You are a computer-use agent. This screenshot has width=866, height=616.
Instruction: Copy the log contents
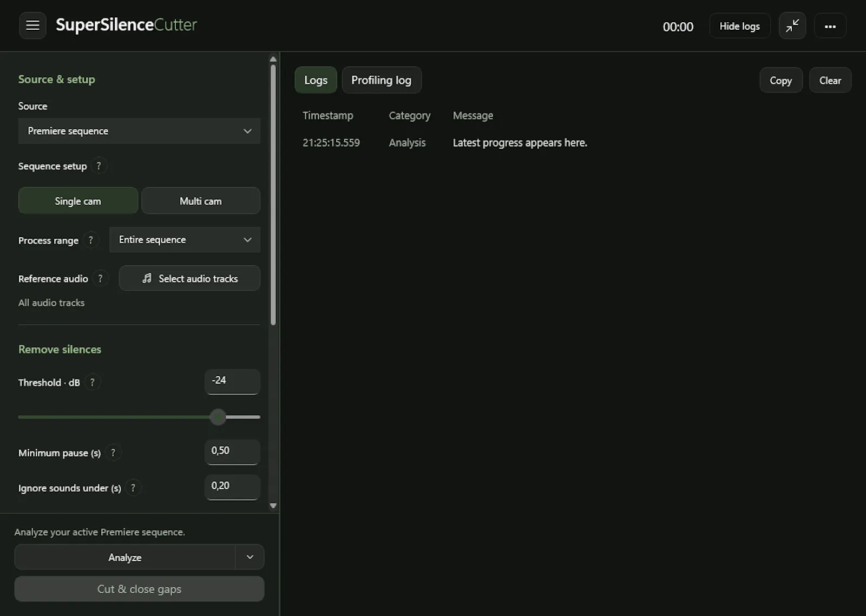pyautogui.click(x=781, y=80)
